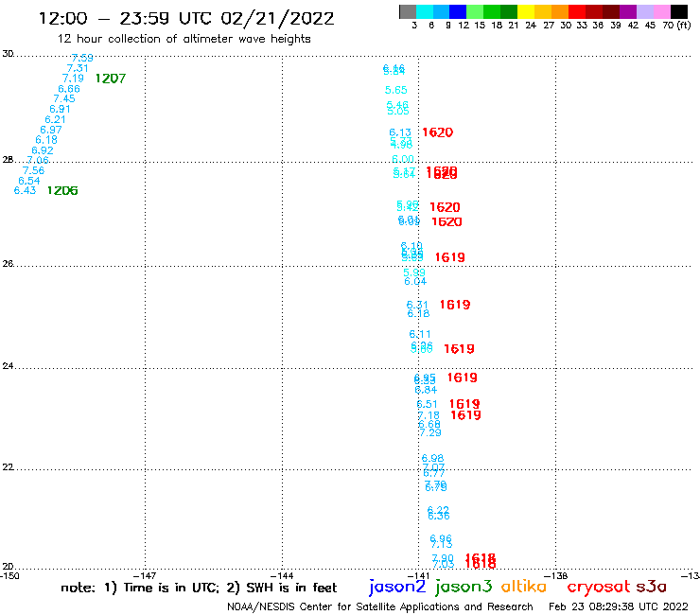
Task: Click the subtitle '12 hour collection of altimeter wave heights'
Action: (184, 39)
